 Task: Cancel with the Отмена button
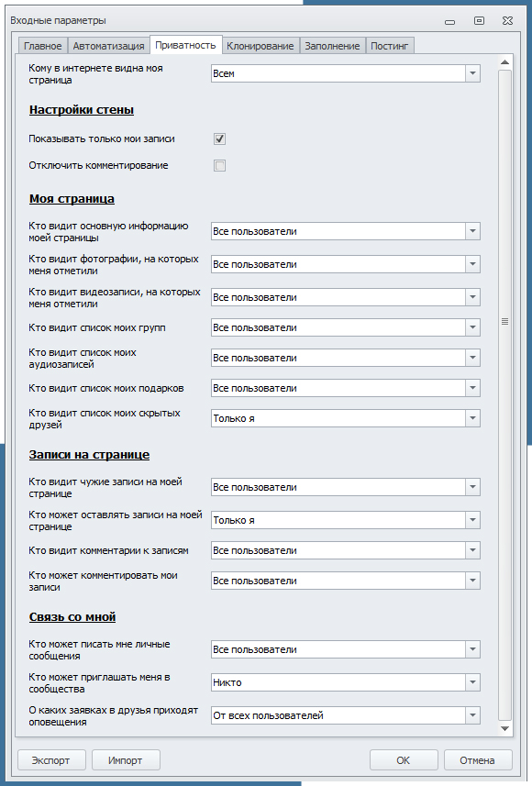coord(478,760)
